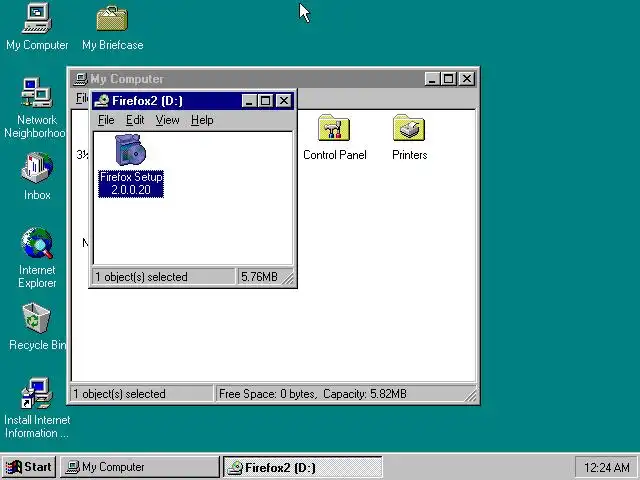Click '1 object(s) selected' in Firefox2 status bar
The height and width of the screenshot is (480, 640).
[141, 277]
